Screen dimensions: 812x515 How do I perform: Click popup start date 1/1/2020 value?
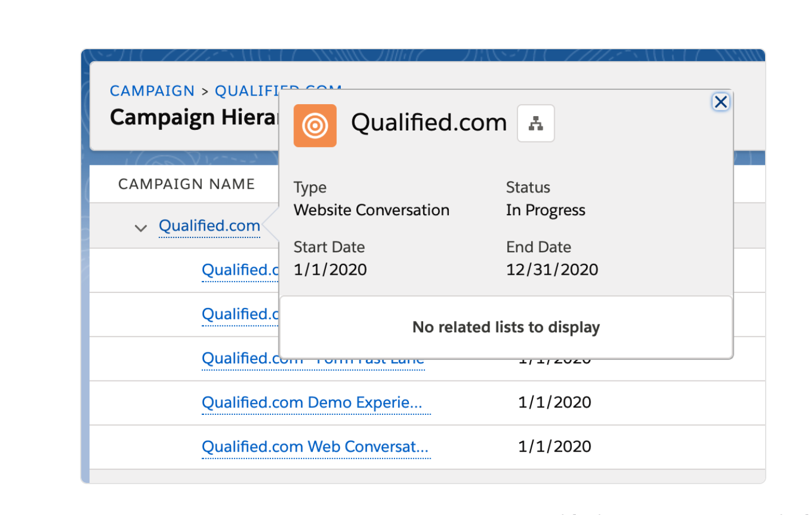330,270
